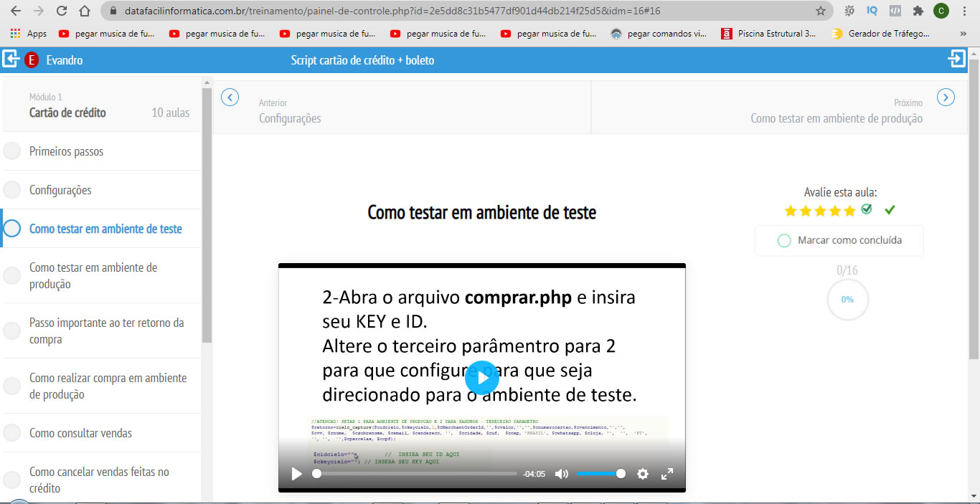
Task: Open the Configurações lesson in the sidebar
Action: pos(60,191)
